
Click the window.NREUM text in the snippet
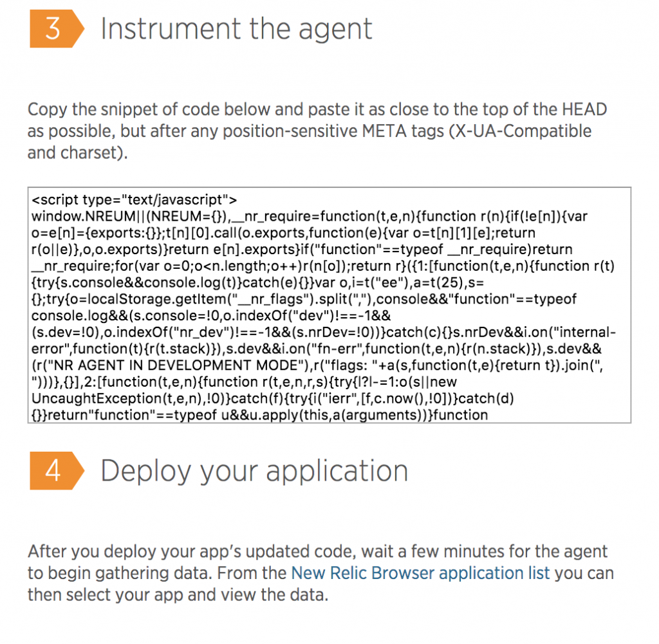[x=84, y=216]
